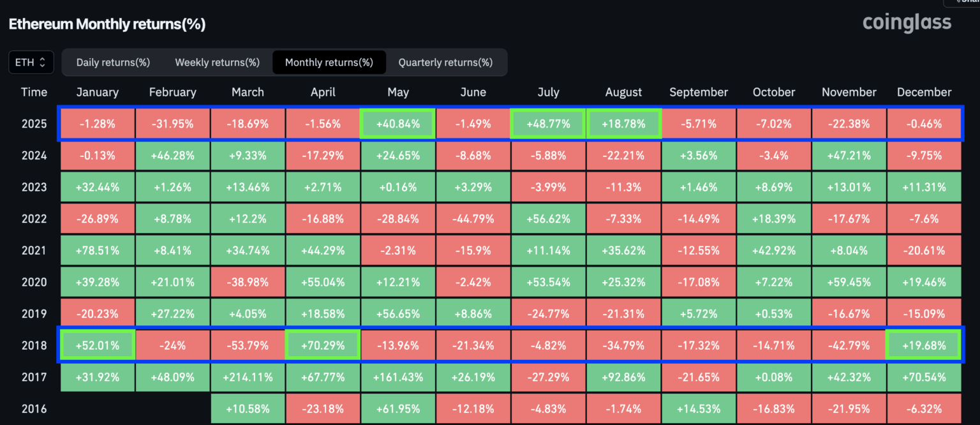Click the February column header
This screenshot has height=425, width=980.
click(172, 92)
